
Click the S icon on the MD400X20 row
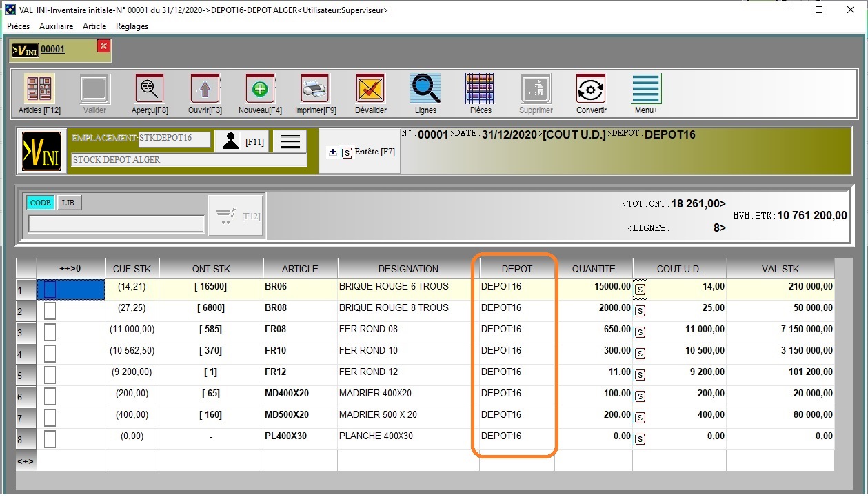(x=640, y=396)
